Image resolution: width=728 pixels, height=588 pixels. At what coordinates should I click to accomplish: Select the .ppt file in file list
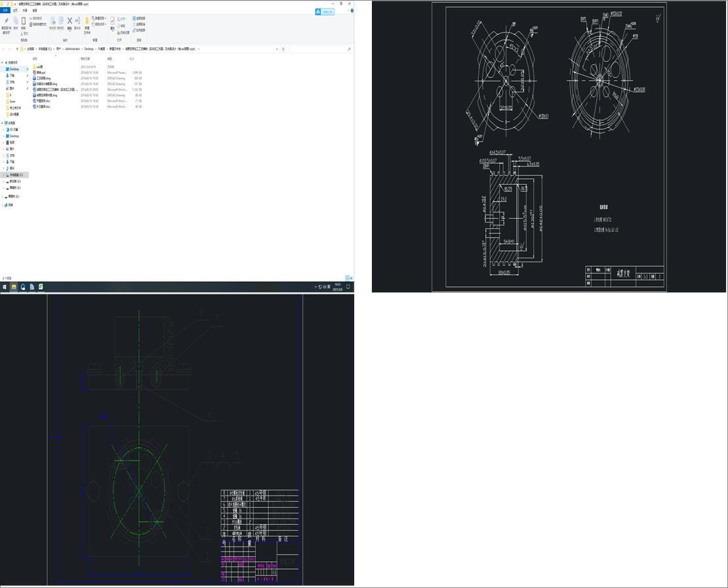click(x=41, y=72)
